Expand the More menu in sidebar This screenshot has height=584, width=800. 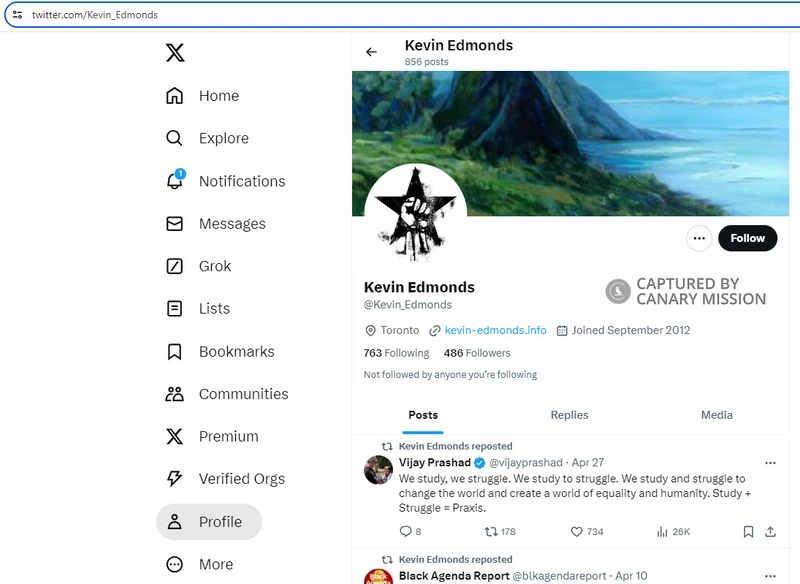pos(199,564)
